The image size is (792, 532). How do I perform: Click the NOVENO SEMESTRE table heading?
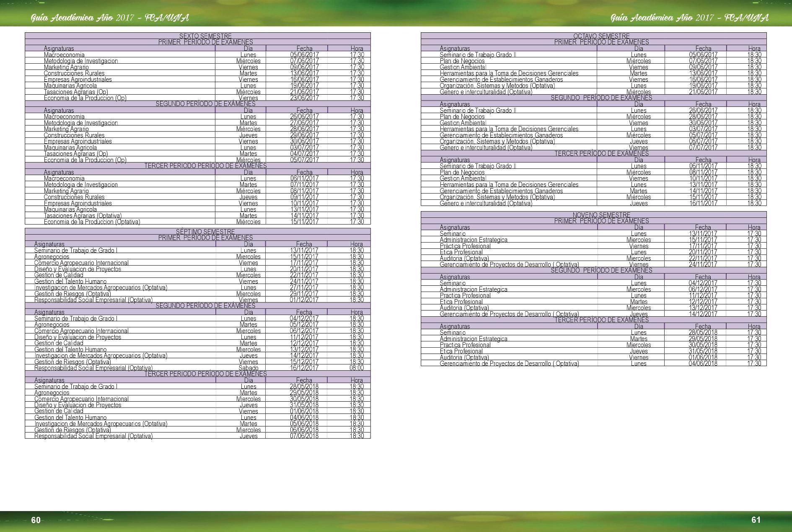tap(601, 215)
